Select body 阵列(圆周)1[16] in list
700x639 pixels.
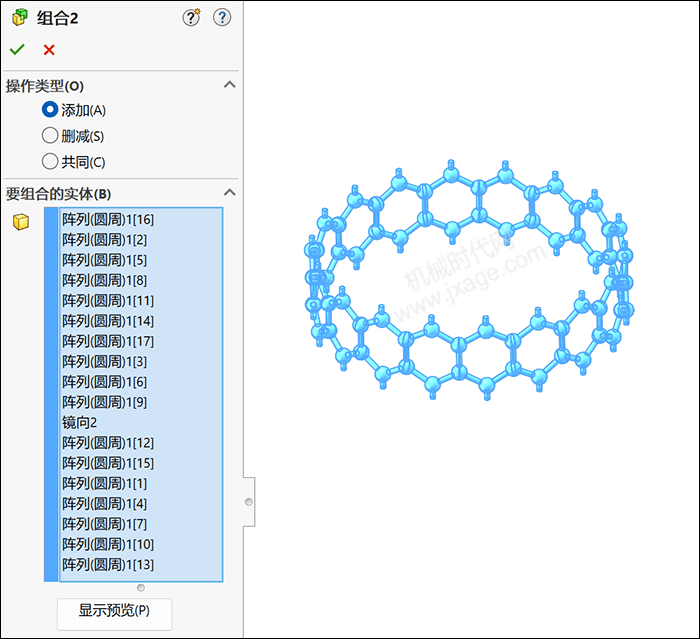141,219
